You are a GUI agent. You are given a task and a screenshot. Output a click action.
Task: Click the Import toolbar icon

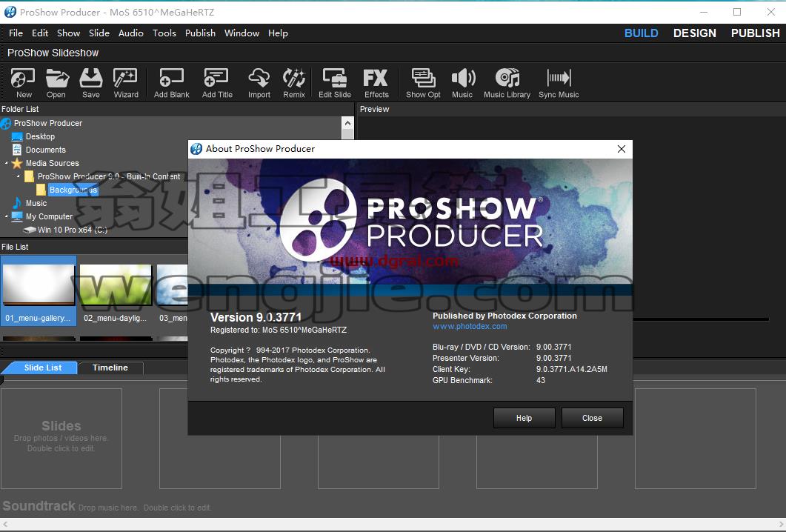pos(259,83)
